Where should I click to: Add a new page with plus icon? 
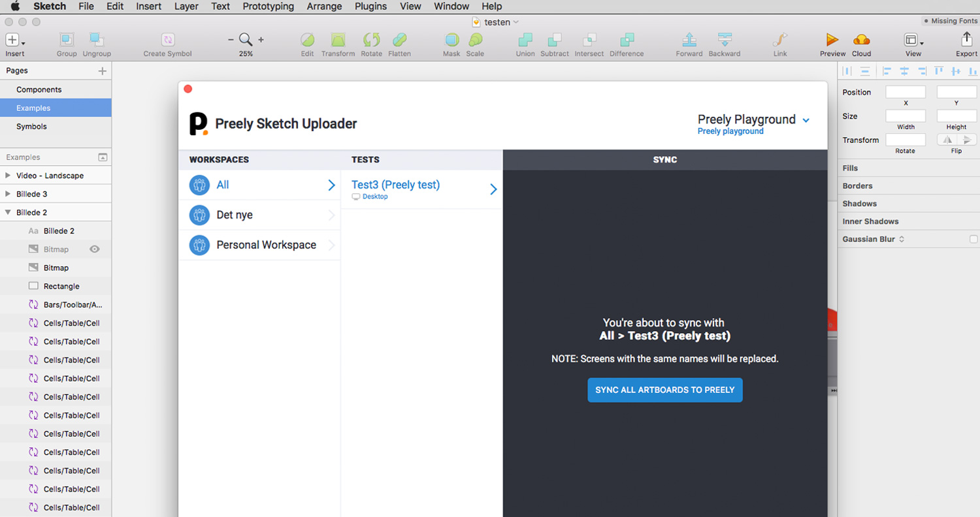[x=102, y=71]
